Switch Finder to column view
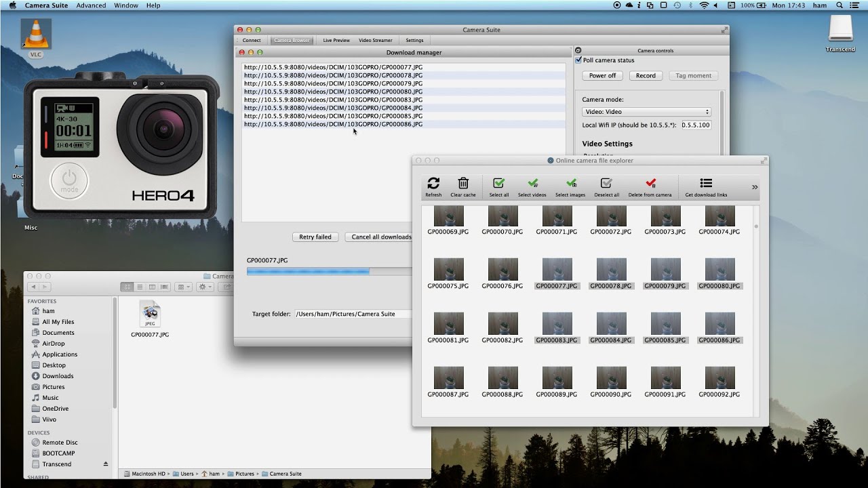This screenshot has height=488, width=868. (152, 287)
